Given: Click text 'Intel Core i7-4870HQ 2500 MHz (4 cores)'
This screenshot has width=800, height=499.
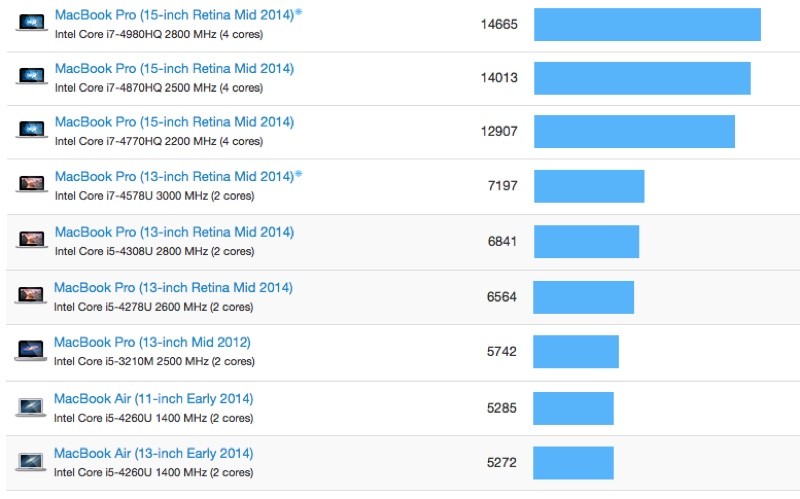Looking at the screenshot, I should coord(159,88).
